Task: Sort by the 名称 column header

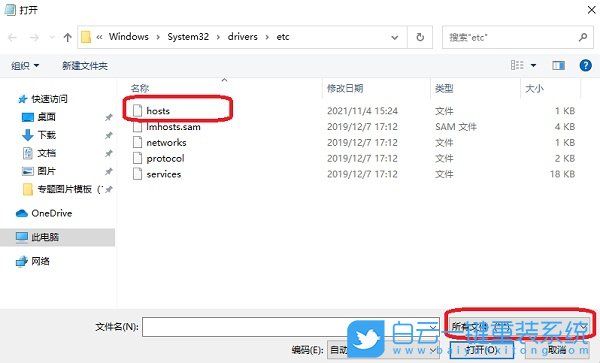Action: (140, 89)
